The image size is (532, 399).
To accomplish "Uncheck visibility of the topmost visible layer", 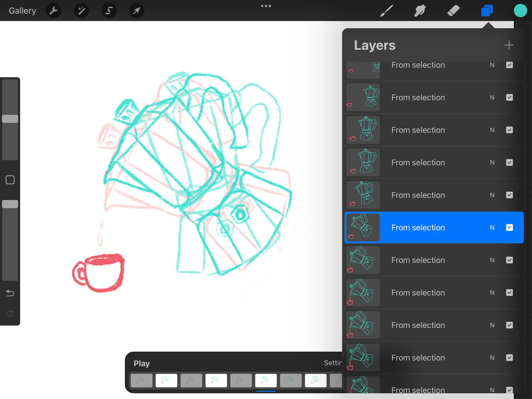I will (x=509, y=65).
